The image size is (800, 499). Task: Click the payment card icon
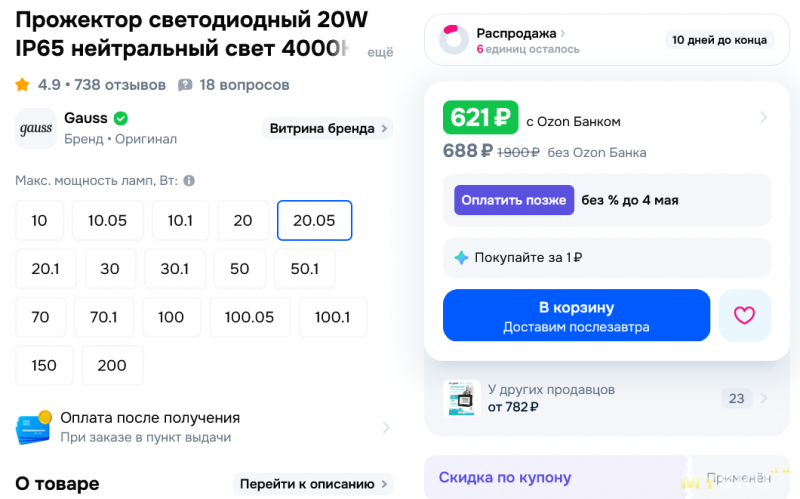pos(33,427)
